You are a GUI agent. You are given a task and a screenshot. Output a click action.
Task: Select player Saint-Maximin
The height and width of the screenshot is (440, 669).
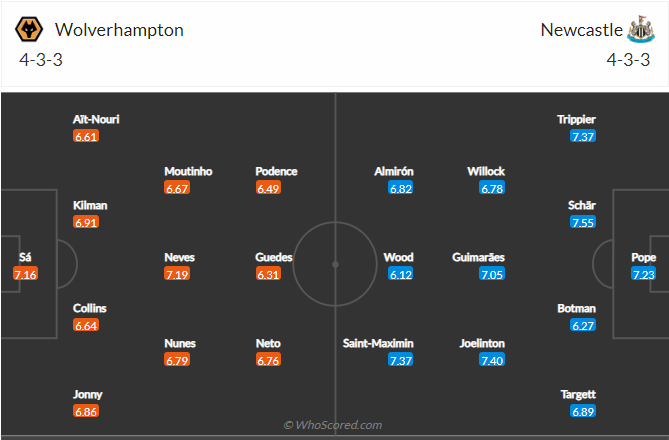coord(377,343)
